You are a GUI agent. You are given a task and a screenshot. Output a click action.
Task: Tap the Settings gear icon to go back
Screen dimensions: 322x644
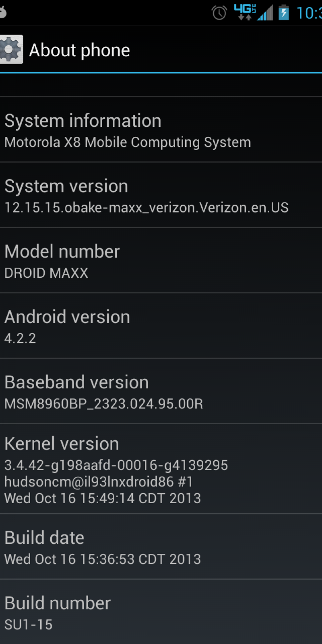11,50
